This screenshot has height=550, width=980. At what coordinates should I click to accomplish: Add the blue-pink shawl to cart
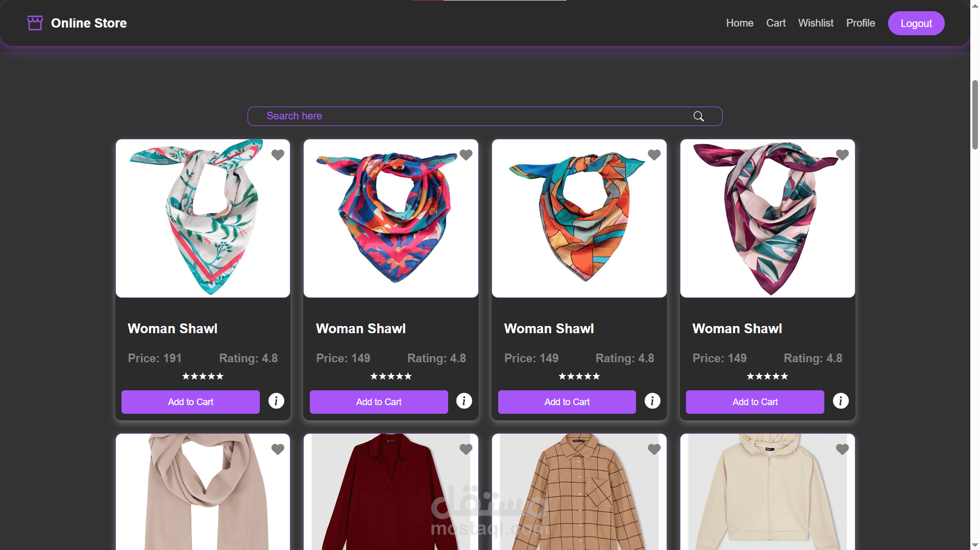tap(379, 402)
